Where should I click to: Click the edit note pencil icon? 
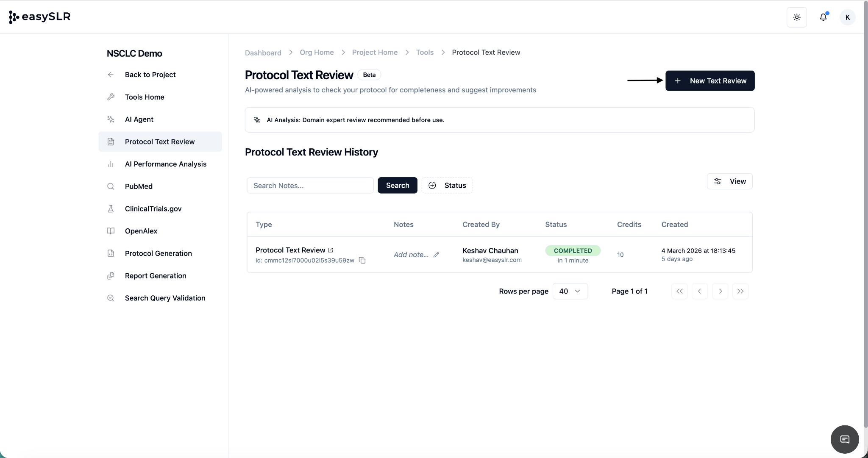tap(436, 255)
